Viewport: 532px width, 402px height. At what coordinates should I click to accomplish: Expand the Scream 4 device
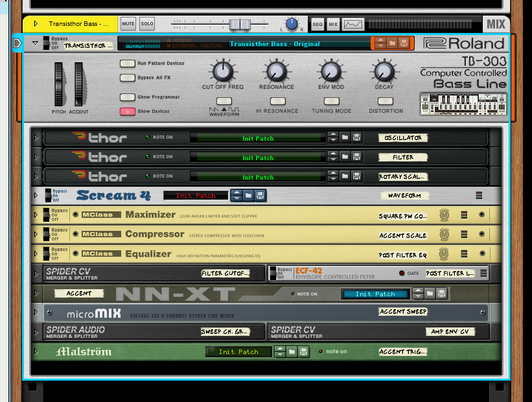(x=36, y=196)
